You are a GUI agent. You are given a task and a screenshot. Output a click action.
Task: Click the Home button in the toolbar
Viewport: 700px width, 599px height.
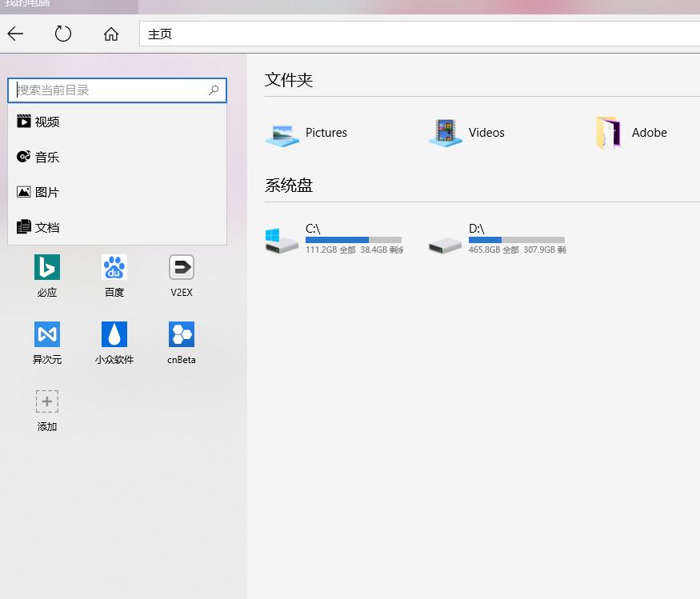(x=110, y=34)
